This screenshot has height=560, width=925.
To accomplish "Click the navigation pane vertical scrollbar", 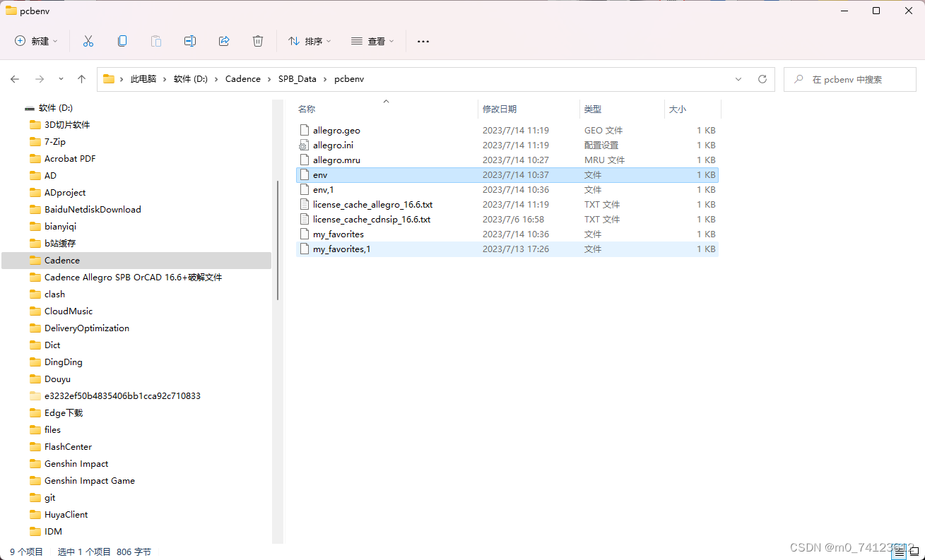I will (277, 240).
